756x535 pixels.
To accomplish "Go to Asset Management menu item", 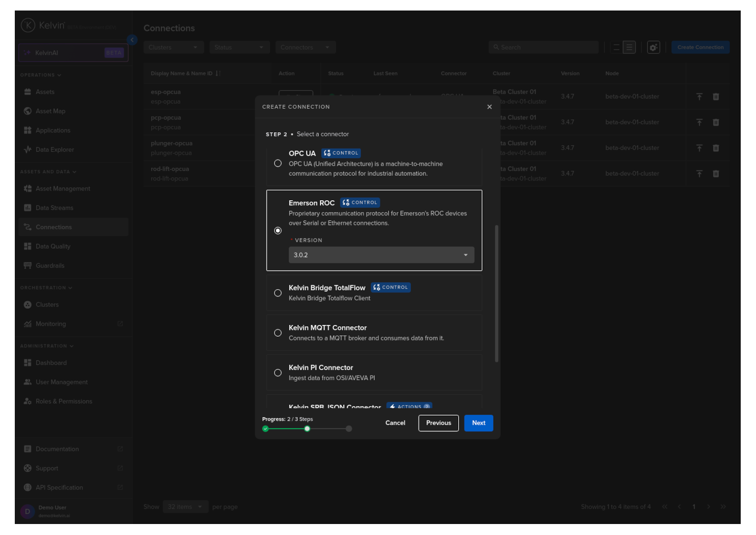I will pos(63,189).
